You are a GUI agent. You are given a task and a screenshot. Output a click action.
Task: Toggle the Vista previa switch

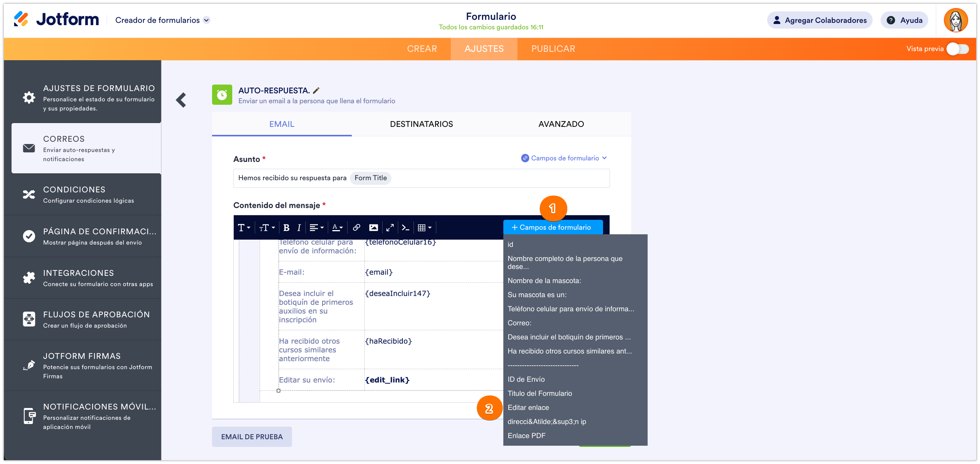958,49
